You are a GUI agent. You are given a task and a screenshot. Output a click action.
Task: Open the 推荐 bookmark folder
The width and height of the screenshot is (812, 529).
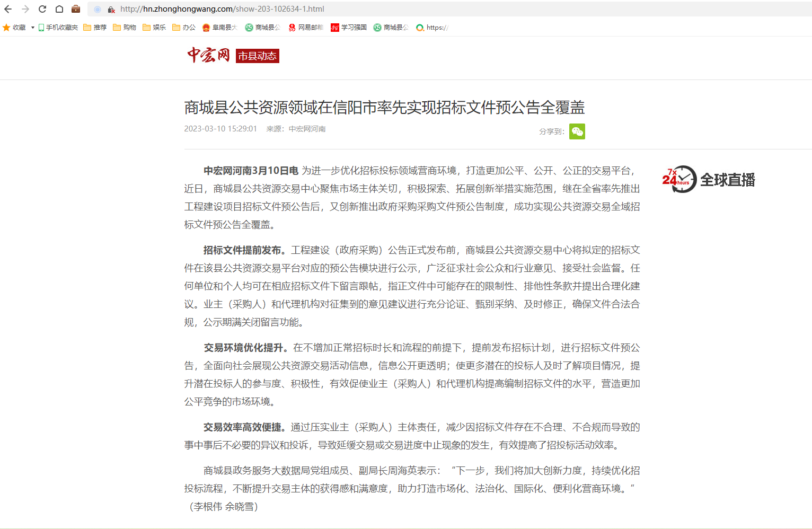coord(95,28)
